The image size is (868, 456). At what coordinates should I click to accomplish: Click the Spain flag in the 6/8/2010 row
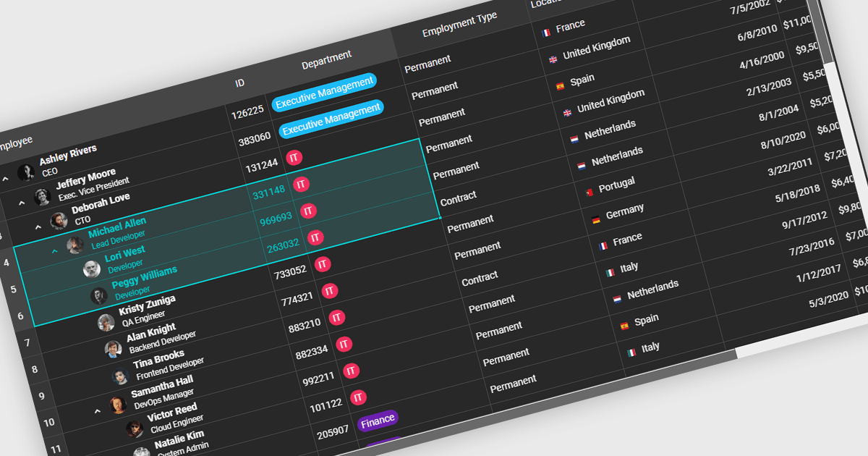(560, 86)
